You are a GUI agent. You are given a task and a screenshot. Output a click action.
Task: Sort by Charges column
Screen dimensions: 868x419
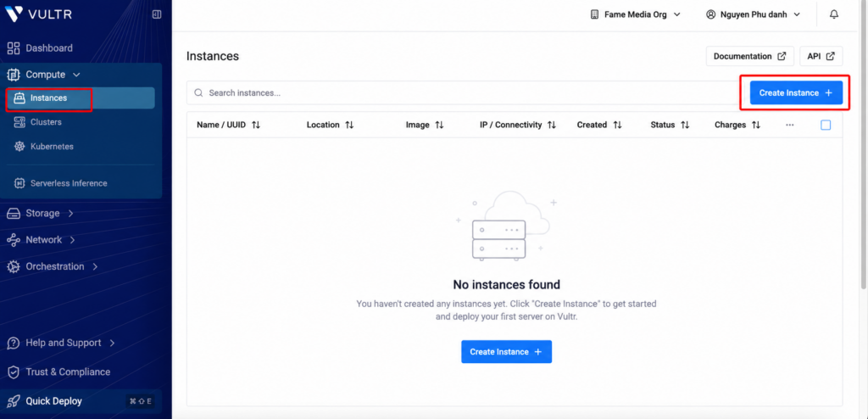pos(738,126)
